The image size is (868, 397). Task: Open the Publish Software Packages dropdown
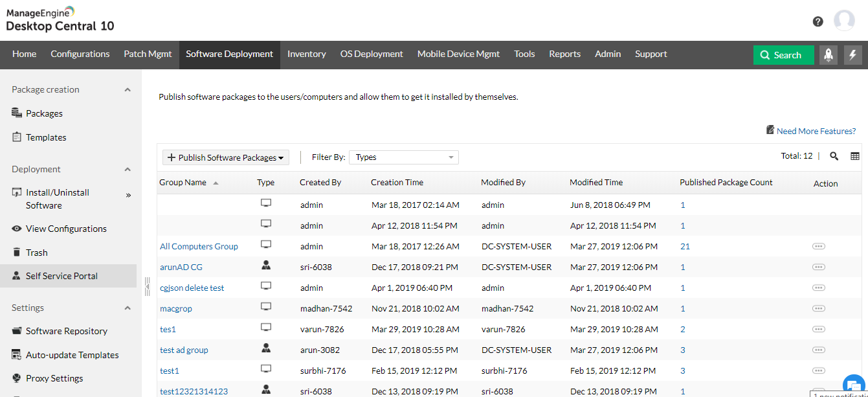tap(225, 157)
